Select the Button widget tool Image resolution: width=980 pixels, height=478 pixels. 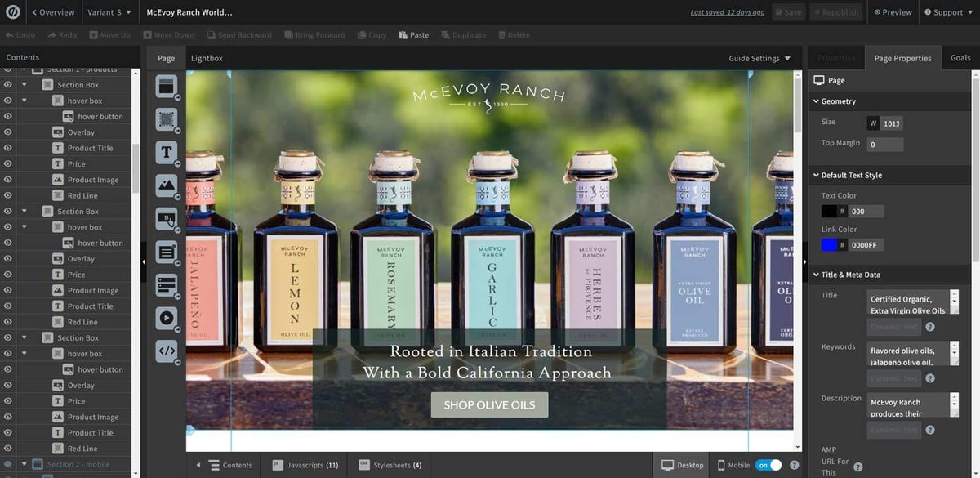(167, 219)
